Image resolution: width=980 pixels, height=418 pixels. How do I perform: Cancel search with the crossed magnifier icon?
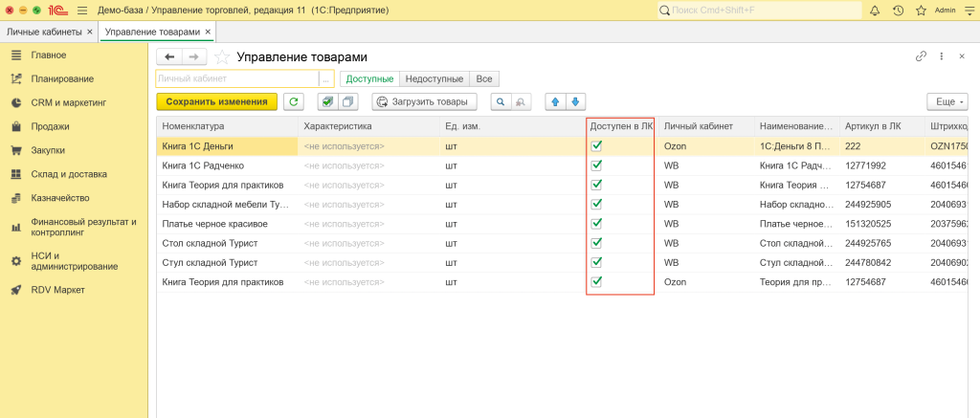pyautogui.click(x=522, y=101)
